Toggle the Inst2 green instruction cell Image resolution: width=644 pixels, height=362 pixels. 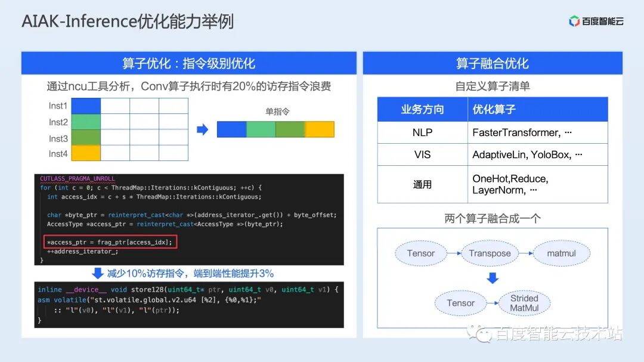[x=85, y=122]
